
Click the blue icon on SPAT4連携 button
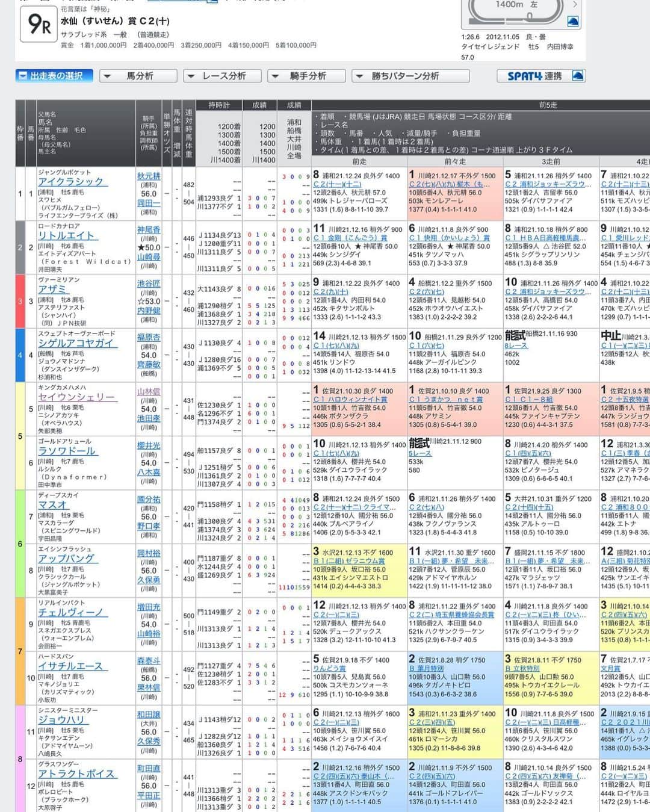[x=577, y=76]
